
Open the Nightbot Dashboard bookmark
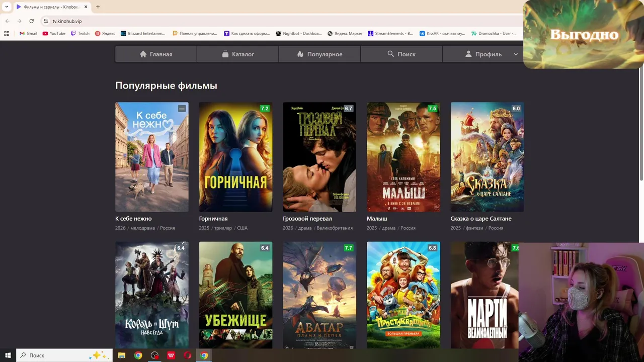299,34
